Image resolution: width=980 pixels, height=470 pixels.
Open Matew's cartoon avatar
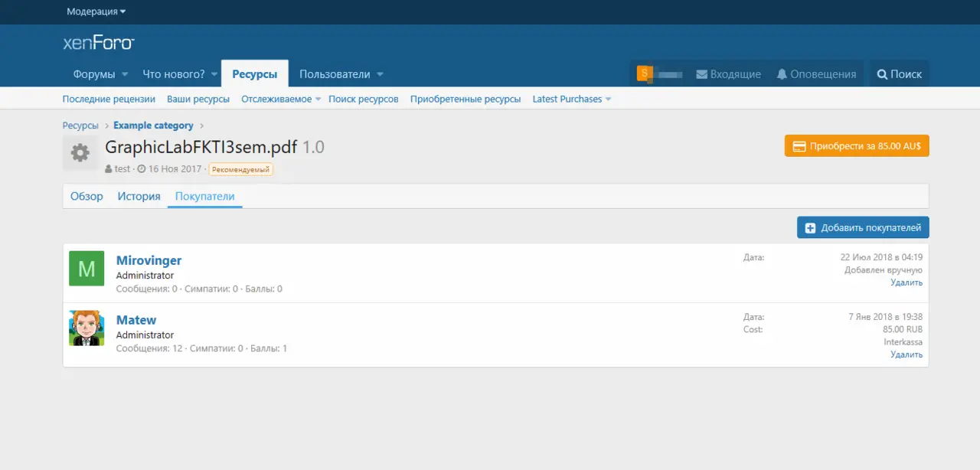coord(87,328)
